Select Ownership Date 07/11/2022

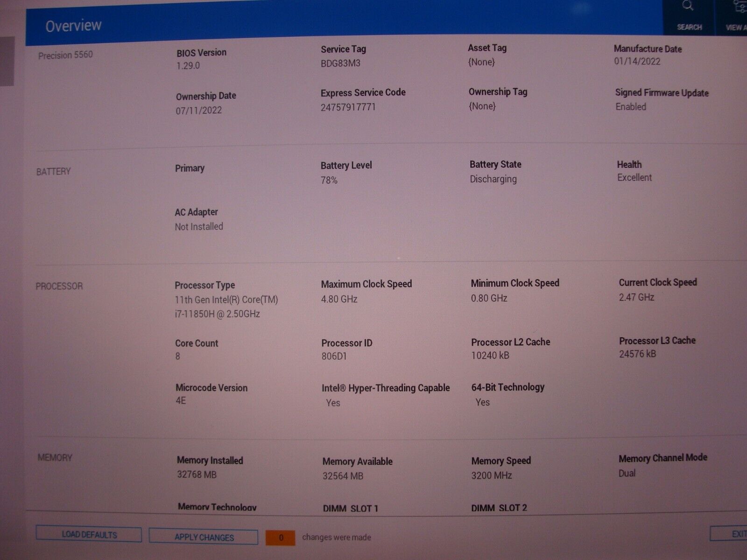click(x=198, y=111)
